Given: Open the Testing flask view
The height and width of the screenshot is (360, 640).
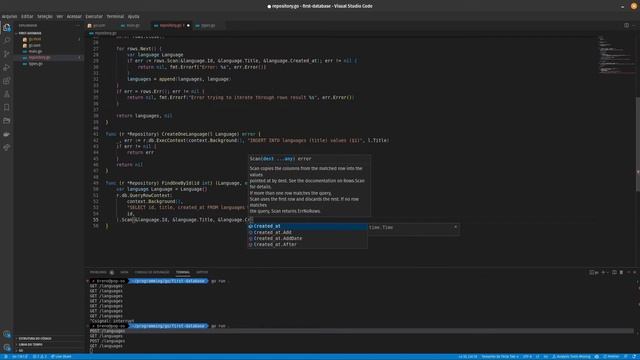Looking at the screenshot, I should click(x=7, y=94).
